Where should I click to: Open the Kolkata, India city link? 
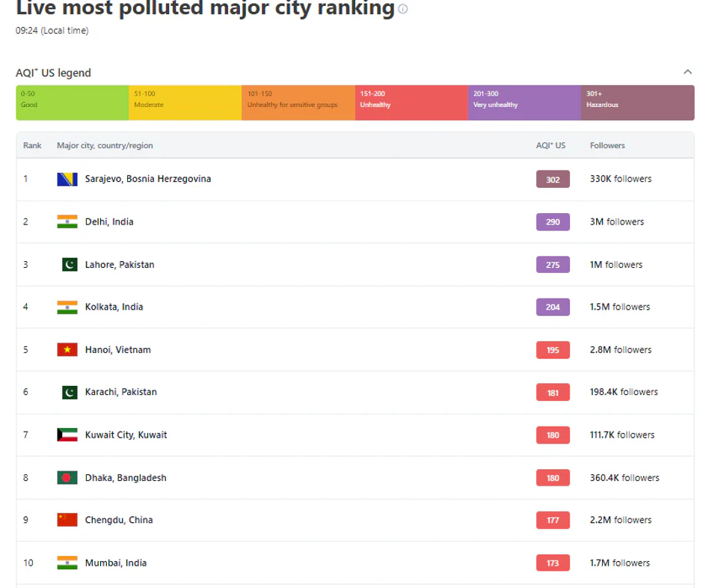(114, 307)
